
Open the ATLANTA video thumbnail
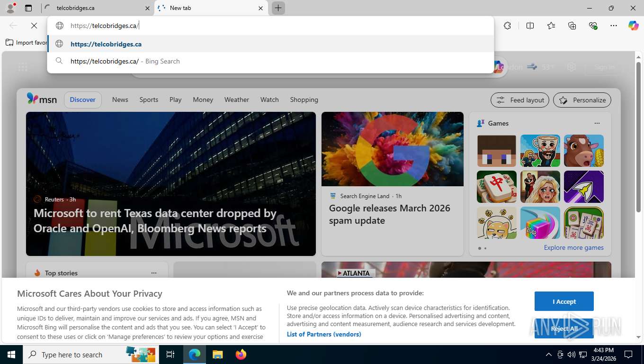466,270
